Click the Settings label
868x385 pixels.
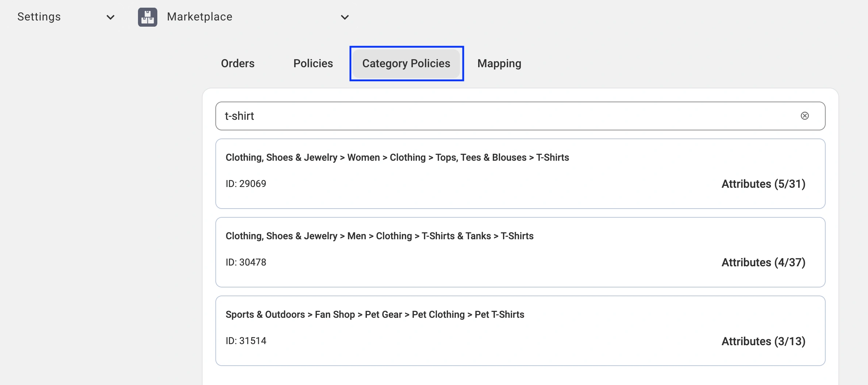pyautogui.click(x=39, y=17)
